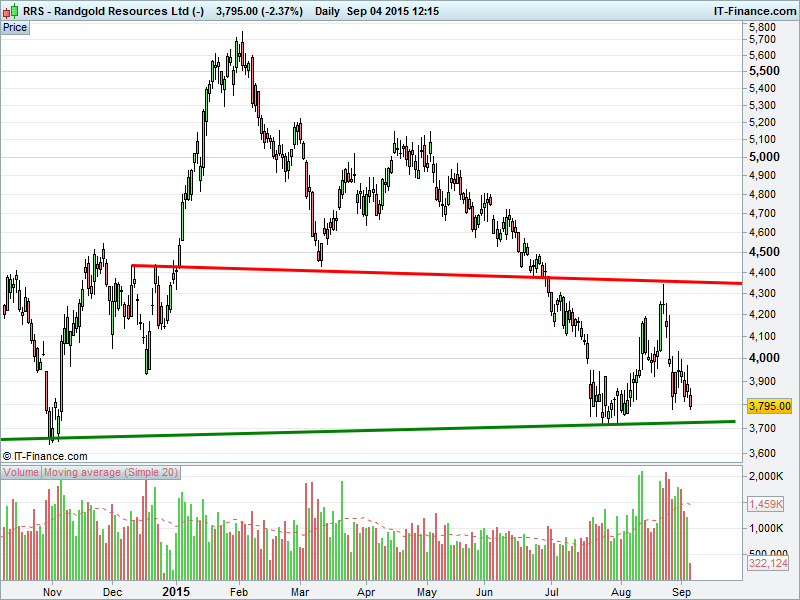Click the candlestick chart icon beside RRS
The image size is (800, 600).
(x=10, y=11)
